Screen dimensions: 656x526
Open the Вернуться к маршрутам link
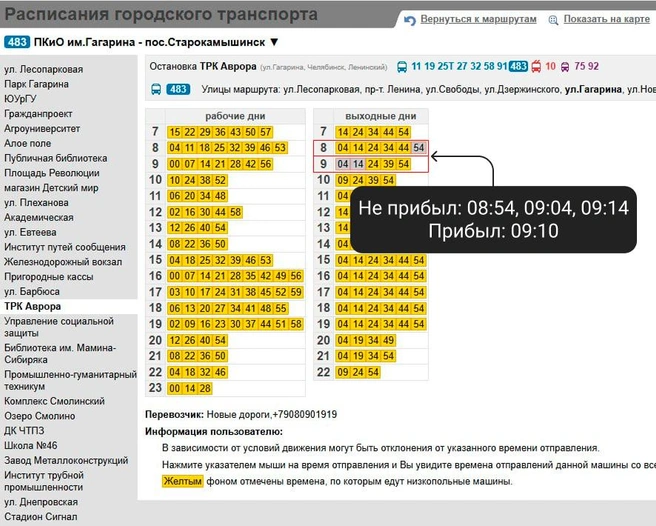pos(478,19)
